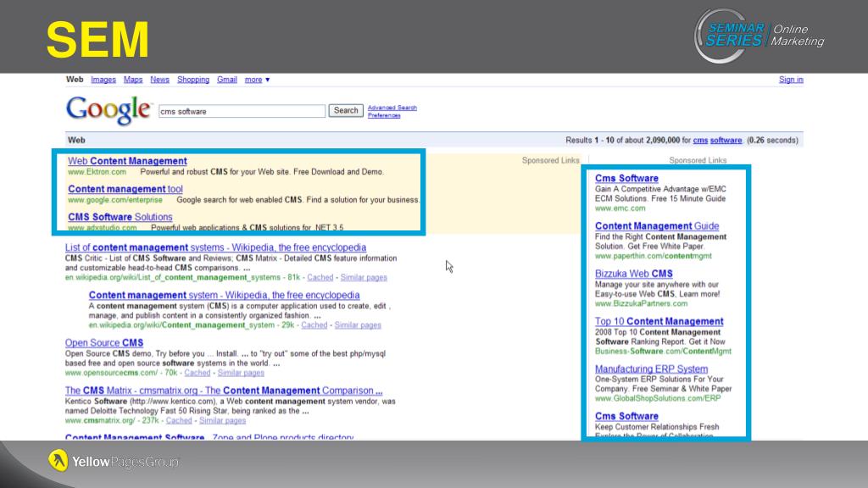Click the www.GlobalShopSolutions.com/ERP URL text
The height and width of the screenshot is (488, 868).
point(658,398)
